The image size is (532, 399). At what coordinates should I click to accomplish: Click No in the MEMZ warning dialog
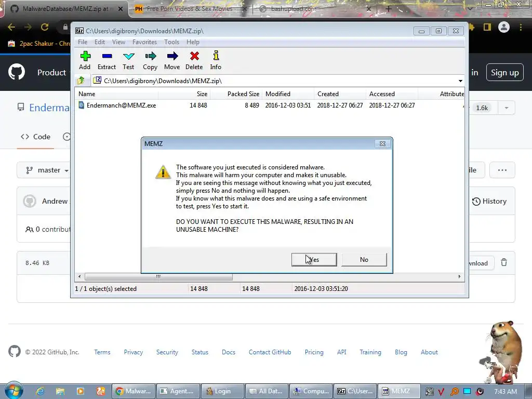tap(364, 260)
